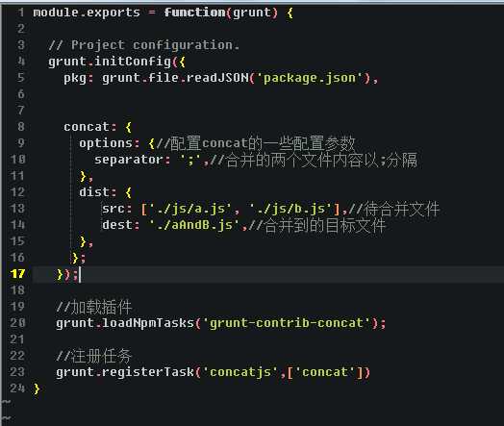504x426 pixels.
Task: Click the '//合并到的目标文件' comment on line 14
Action: point(317,225)
